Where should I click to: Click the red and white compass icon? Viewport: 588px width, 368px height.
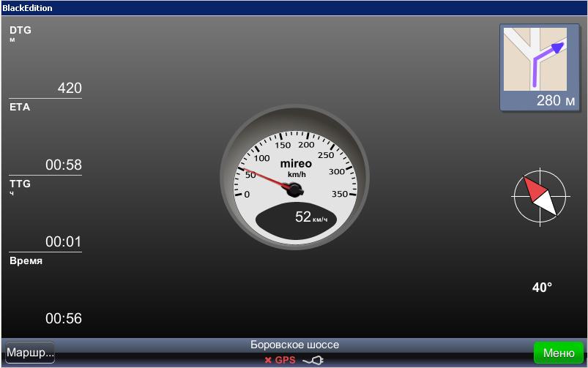[x=540, y=197]
